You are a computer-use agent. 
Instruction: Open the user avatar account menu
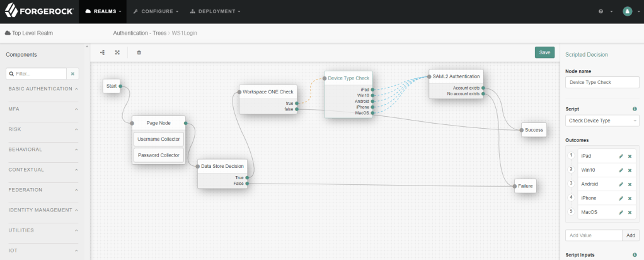pyautogui.click(x=627, y=11)
